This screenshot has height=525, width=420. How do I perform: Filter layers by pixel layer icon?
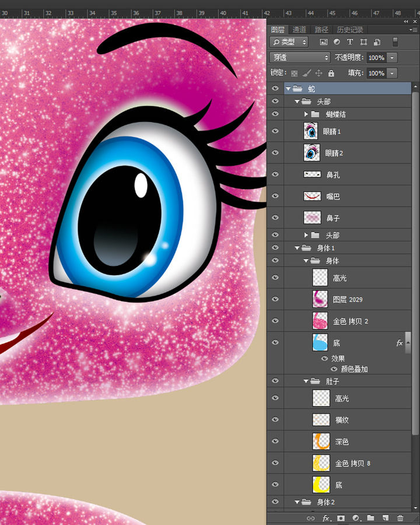tap(324, 42)
